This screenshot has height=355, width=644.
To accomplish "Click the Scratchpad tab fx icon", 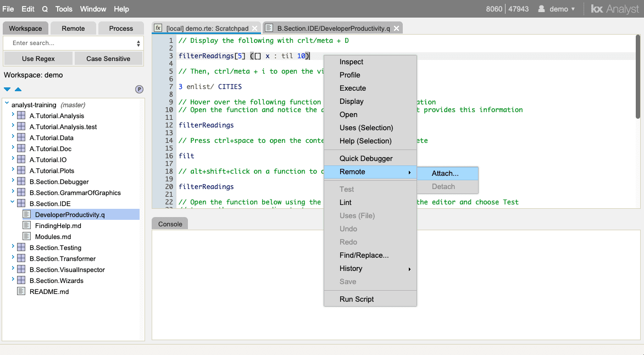I will [158, 28].
